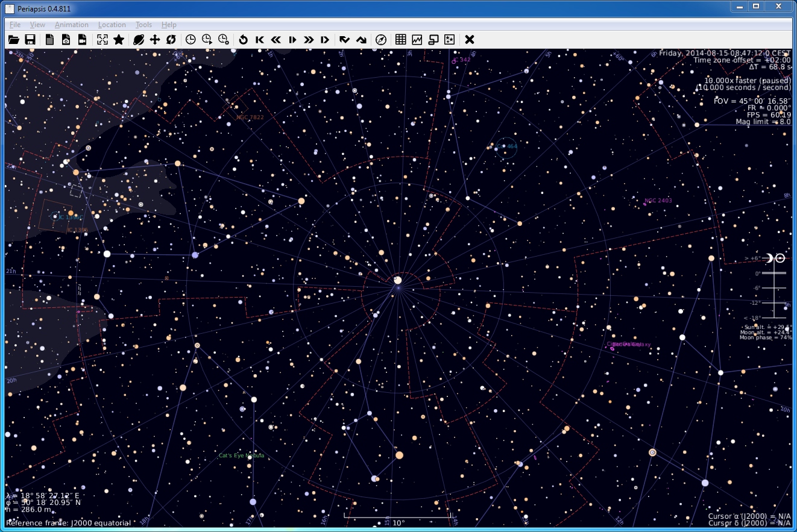Open the Help menu
This screenshot has height=532, width=797.
[169, 25]
